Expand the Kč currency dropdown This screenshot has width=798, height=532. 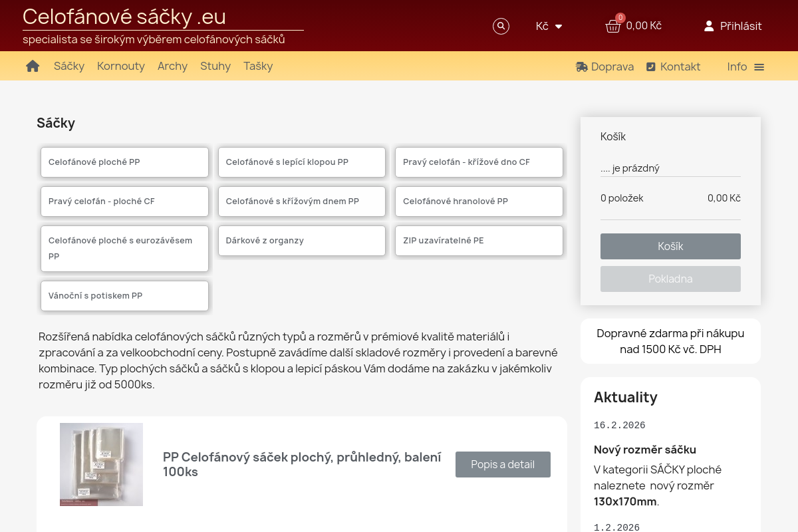tap(549, 26)
